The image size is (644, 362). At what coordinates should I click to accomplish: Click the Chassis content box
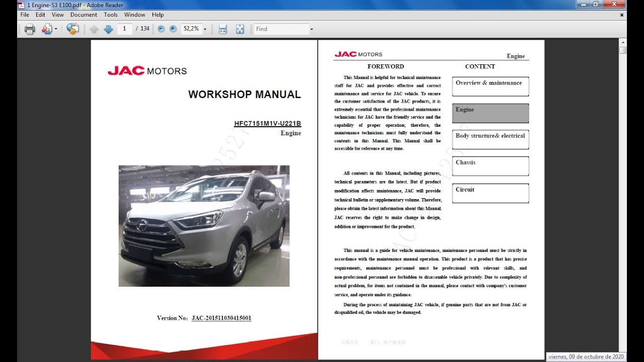491,166
